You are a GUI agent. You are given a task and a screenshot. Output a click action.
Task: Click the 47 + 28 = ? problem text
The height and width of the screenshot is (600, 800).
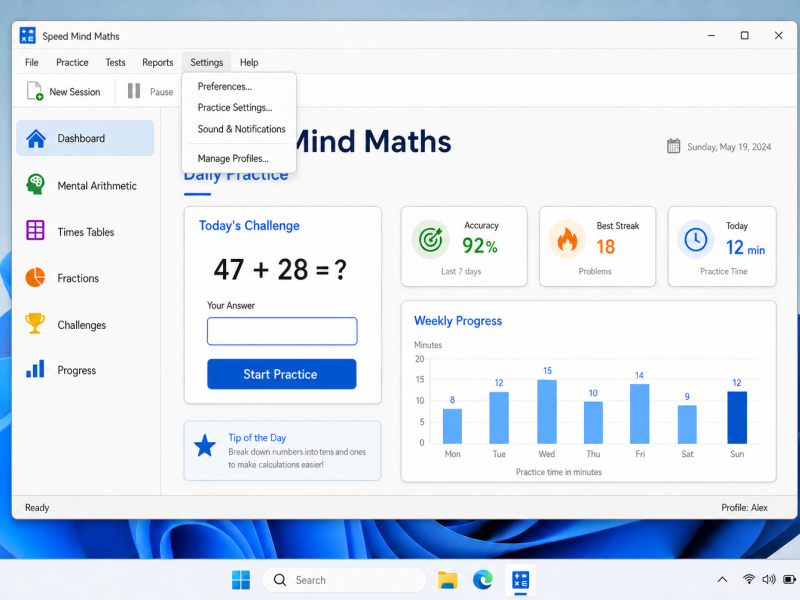[280, 269]
